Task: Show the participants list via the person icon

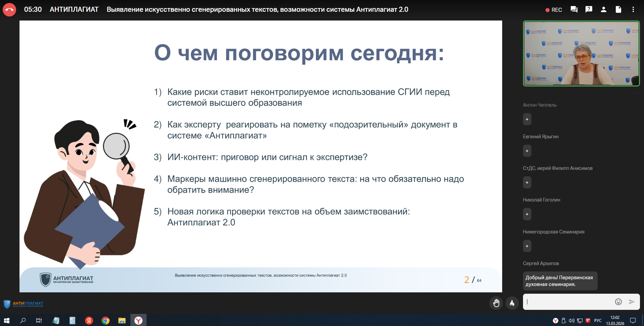Action: (603, 9)
